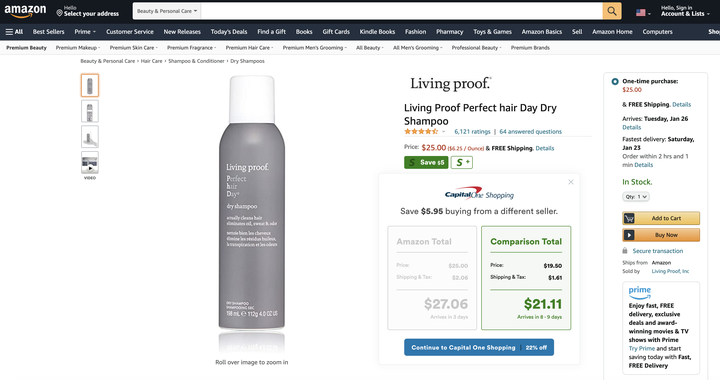Expand the Beauty & Personal Care search category
The width and height of the screenshot is (720, 380).
coord(167,11)
